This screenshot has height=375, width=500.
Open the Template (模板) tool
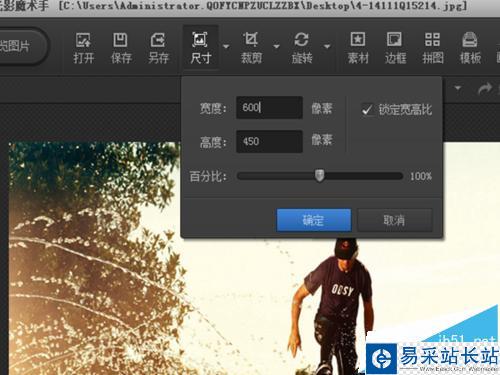pyautogui.click(x=470, y=48)
